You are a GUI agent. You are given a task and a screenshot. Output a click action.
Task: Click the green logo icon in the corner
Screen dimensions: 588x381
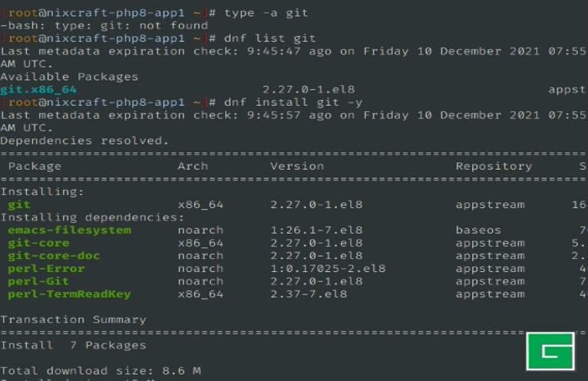point(550,352)
